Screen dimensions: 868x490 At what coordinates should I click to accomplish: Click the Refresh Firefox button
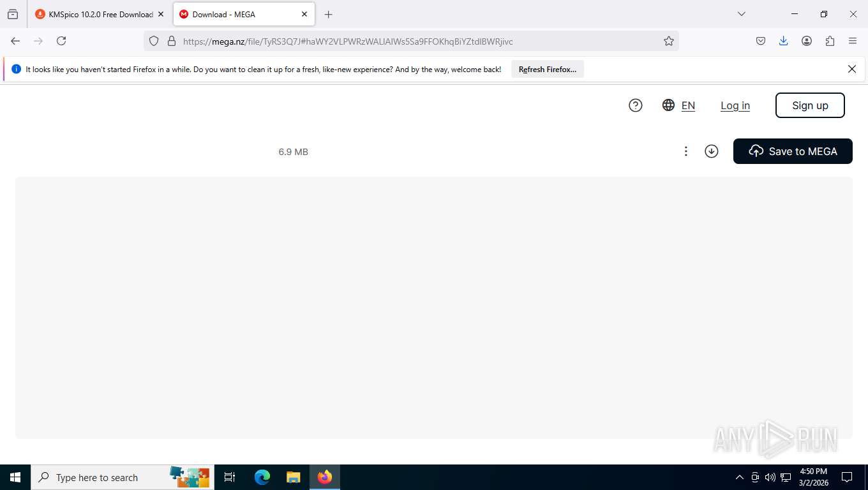(548, 70)
